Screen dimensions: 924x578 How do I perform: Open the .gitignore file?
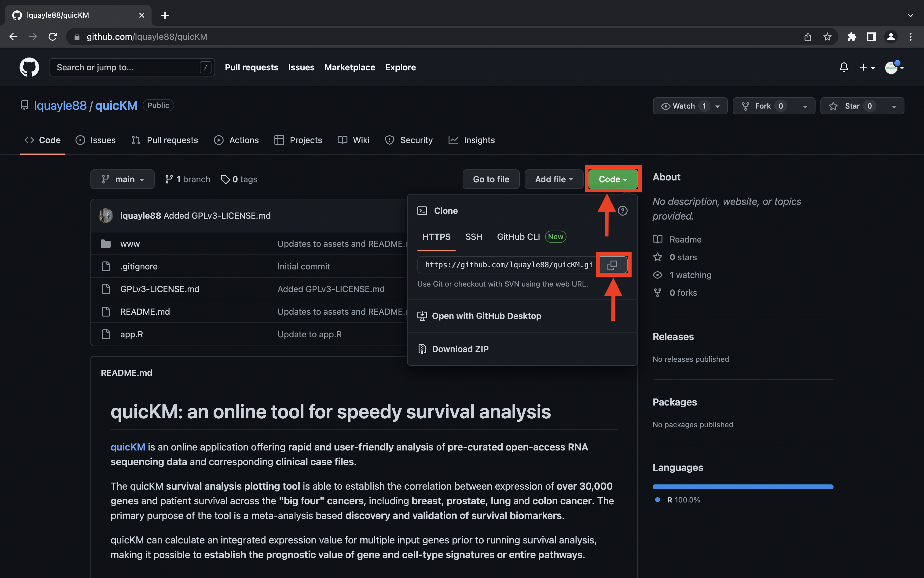[x=139, y=266]
